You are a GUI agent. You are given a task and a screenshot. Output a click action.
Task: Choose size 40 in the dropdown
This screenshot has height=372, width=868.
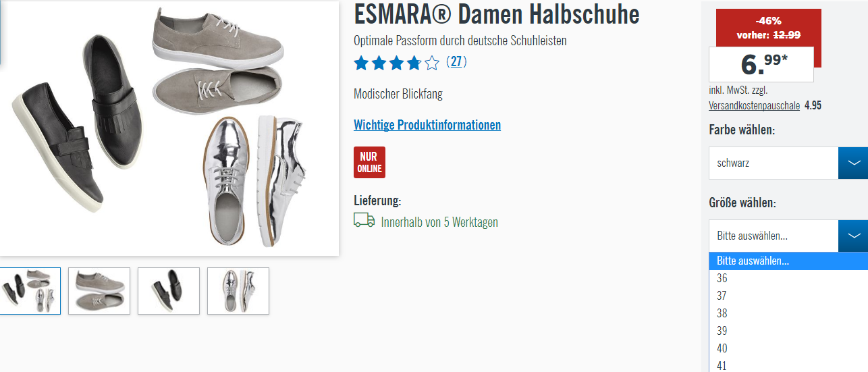point(788,348)
